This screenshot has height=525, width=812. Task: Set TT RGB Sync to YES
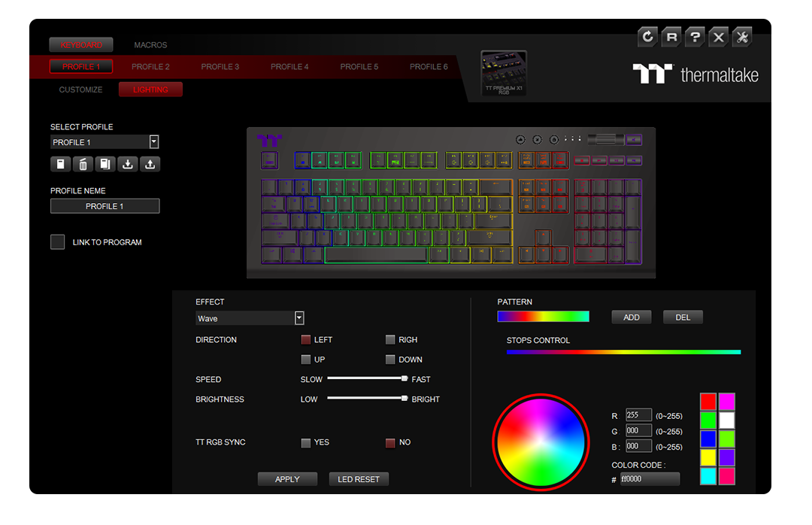[x=306, y=443]
